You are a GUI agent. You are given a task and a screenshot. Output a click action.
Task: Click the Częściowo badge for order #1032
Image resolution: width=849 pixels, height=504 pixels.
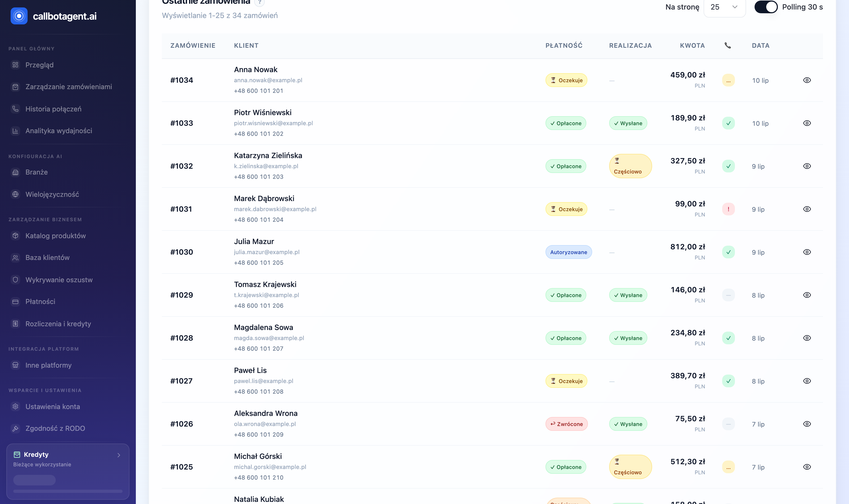coord(630,166)
